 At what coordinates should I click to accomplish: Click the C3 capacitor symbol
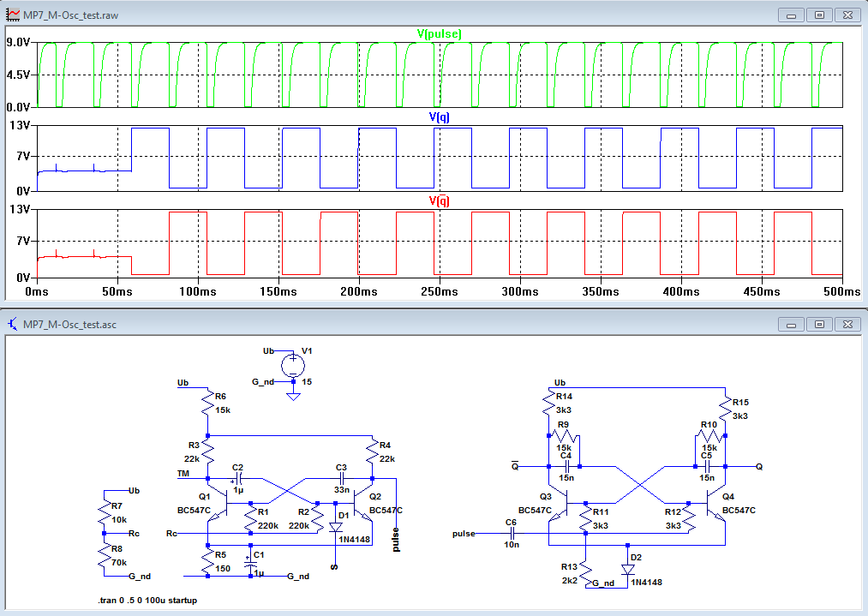[342, 478]
